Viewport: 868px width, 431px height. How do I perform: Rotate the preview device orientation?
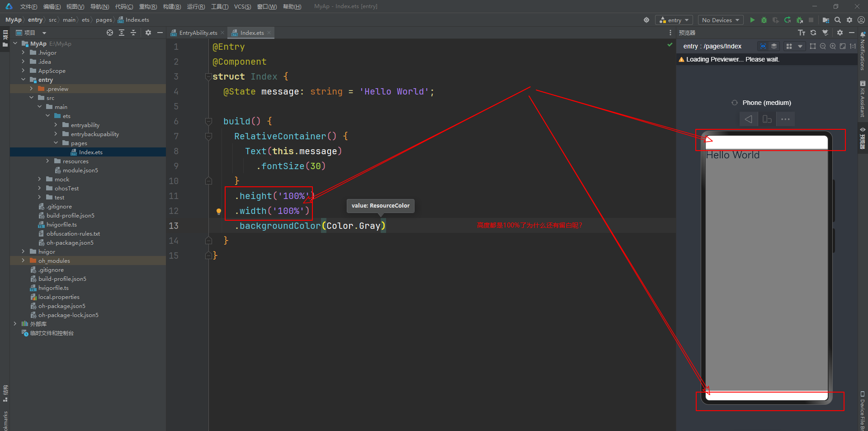(x=767, y=119)
